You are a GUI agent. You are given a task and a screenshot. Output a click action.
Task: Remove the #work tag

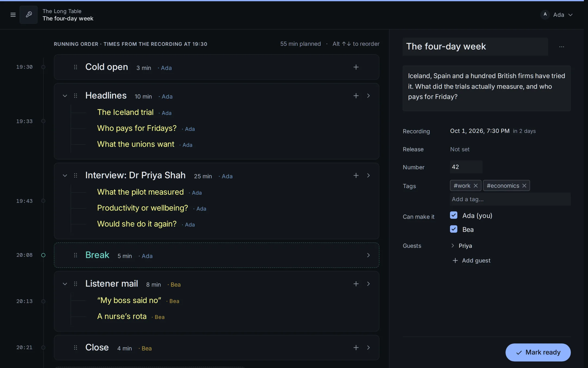pyautogui.click(x=476, y=186)
